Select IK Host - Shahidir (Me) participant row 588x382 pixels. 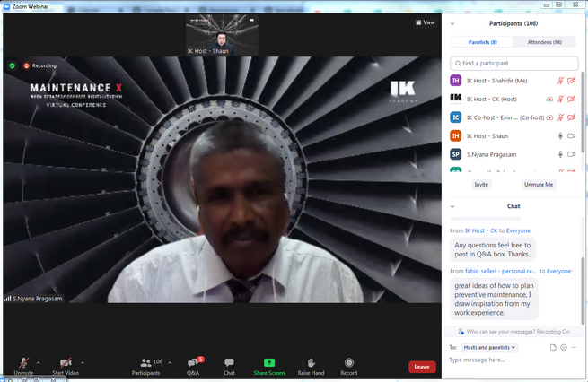515,81
